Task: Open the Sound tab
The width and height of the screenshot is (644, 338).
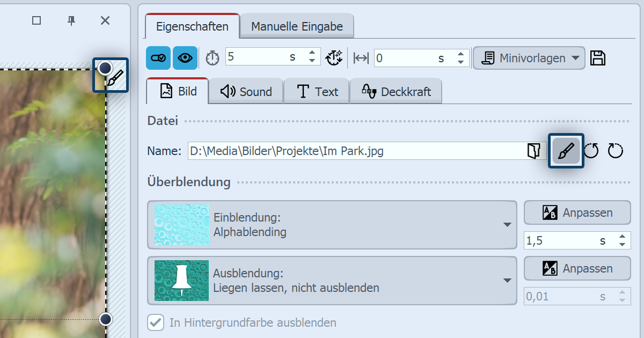Action: click(x=245, y=91)
